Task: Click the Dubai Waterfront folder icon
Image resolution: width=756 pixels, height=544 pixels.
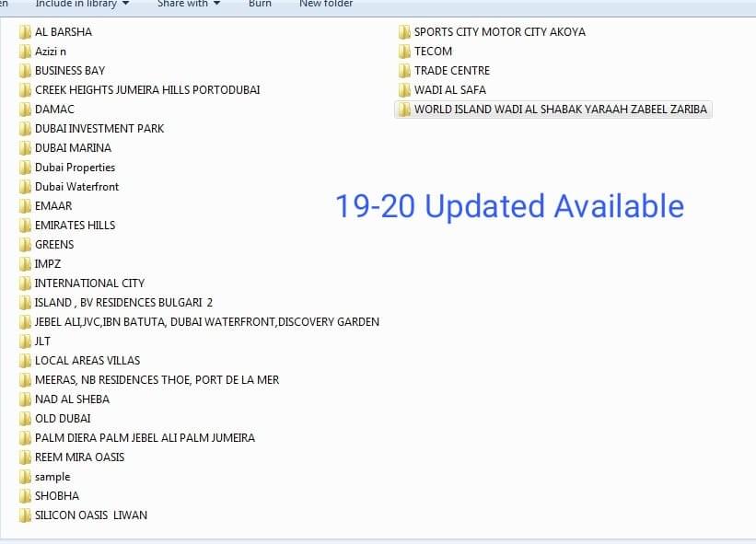Action: tap(25, 187)
